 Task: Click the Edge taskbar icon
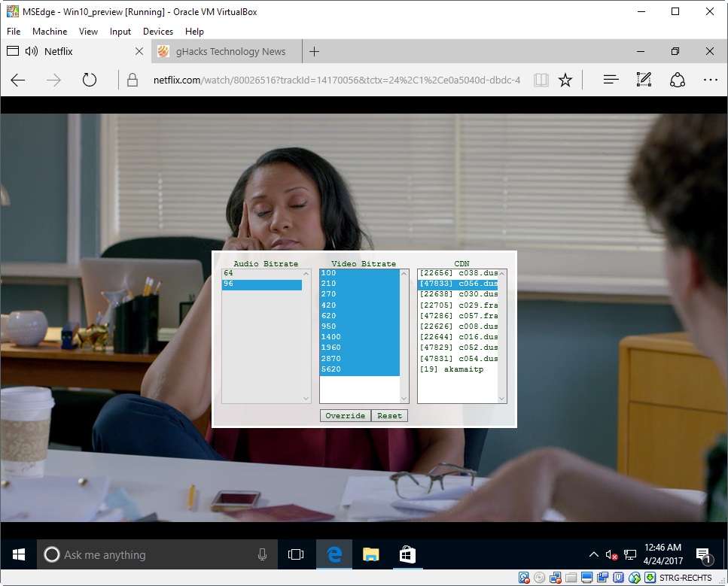[334, 554]
